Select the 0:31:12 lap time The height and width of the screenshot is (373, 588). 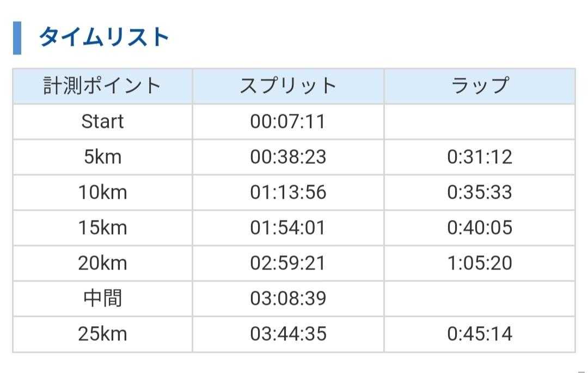tap(480, 157)
